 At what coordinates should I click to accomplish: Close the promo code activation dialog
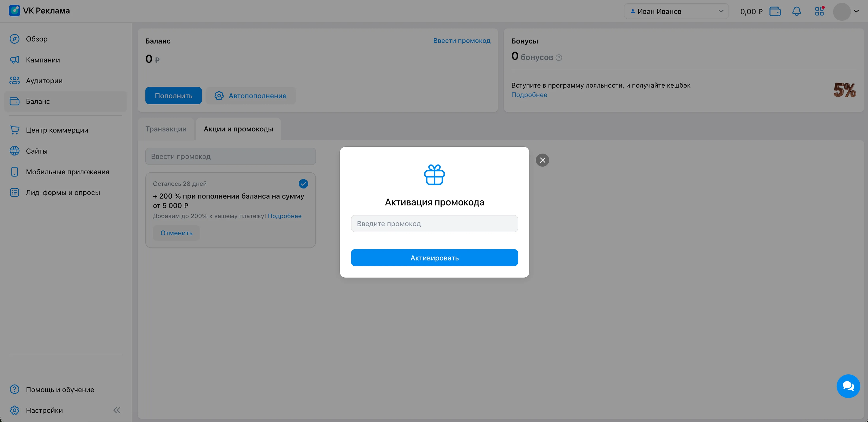click(x=542, y=160)
